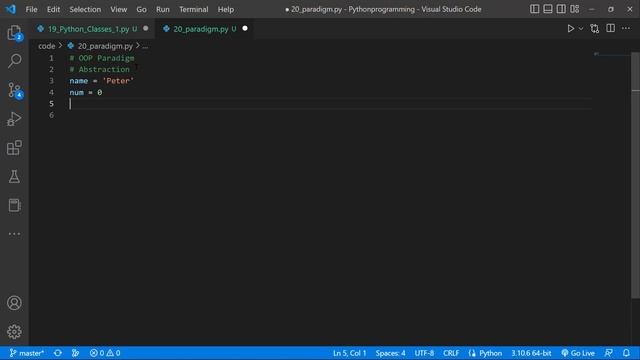Choose the 3.10.6 64-bit interpreter
The height and width of the screenshot is (360, 640).
(531, 353)
